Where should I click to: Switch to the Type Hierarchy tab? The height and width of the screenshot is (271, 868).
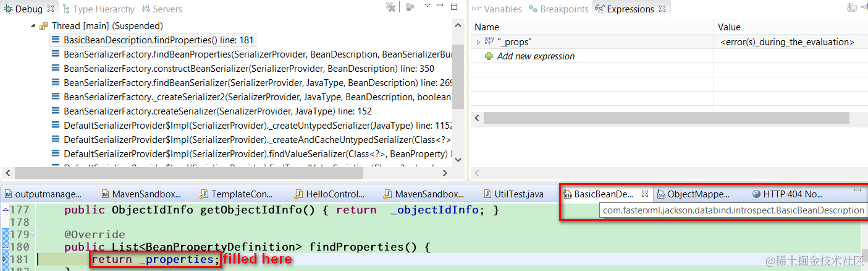point(98,9)
